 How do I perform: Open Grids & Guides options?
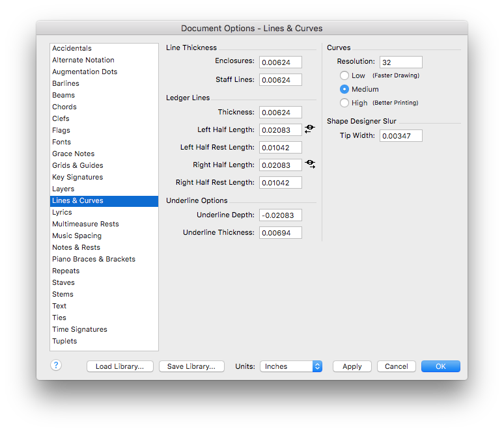click(x=104, y=165)
